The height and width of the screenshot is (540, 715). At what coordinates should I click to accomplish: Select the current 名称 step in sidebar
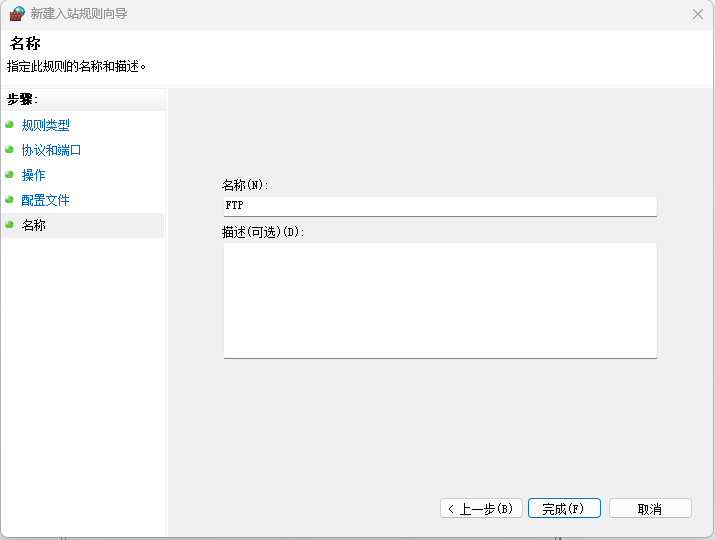(x=34, y=225)
